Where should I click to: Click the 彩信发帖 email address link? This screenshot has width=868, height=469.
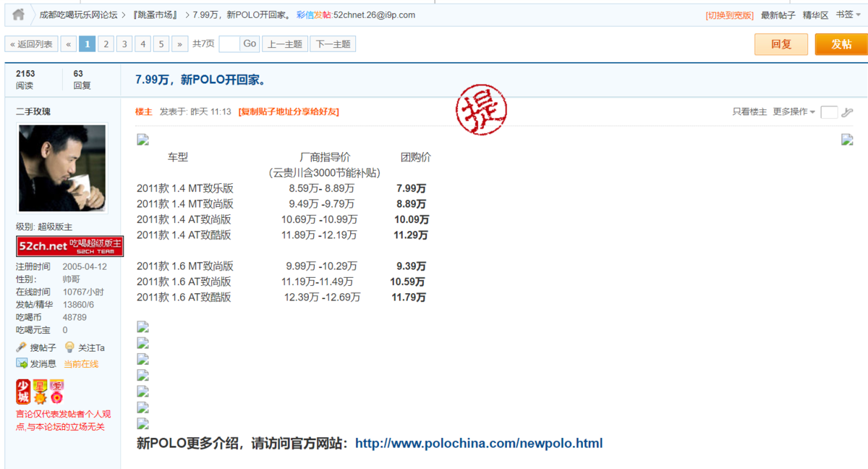(x=356, y=14)
